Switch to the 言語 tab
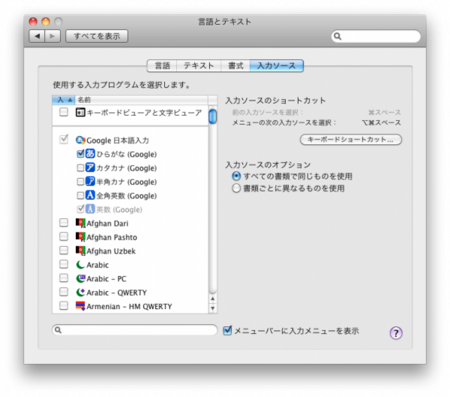 click(x=162, y=66)
